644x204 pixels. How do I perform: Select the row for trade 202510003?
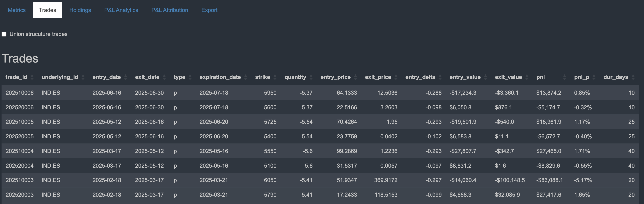point(20,180)
